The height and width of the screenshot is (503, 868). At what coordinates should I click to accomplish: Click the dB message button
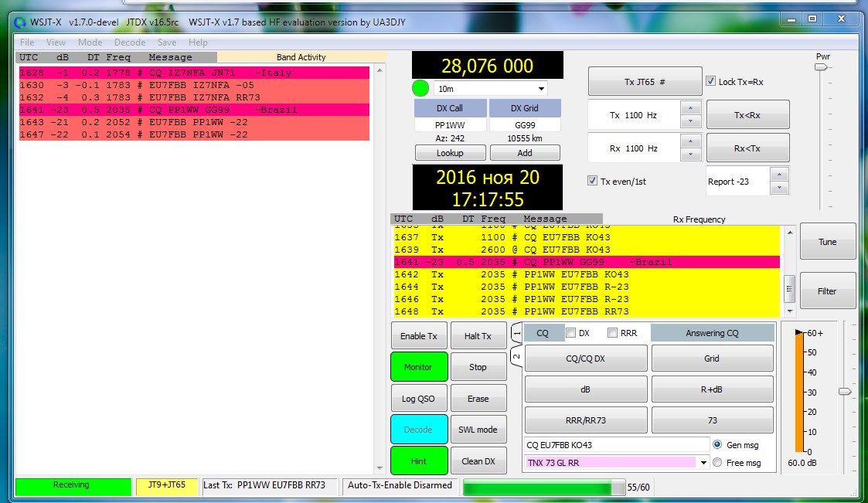tap(586, 389)
